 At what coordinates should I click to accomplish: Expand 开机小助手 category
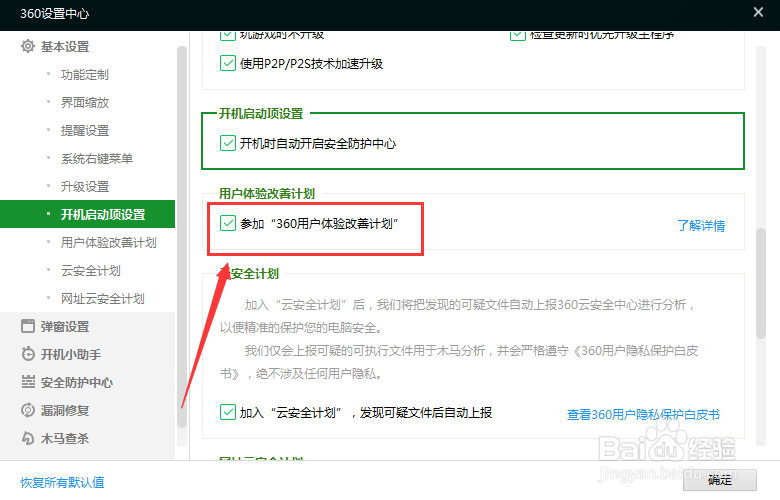point(71,354)
